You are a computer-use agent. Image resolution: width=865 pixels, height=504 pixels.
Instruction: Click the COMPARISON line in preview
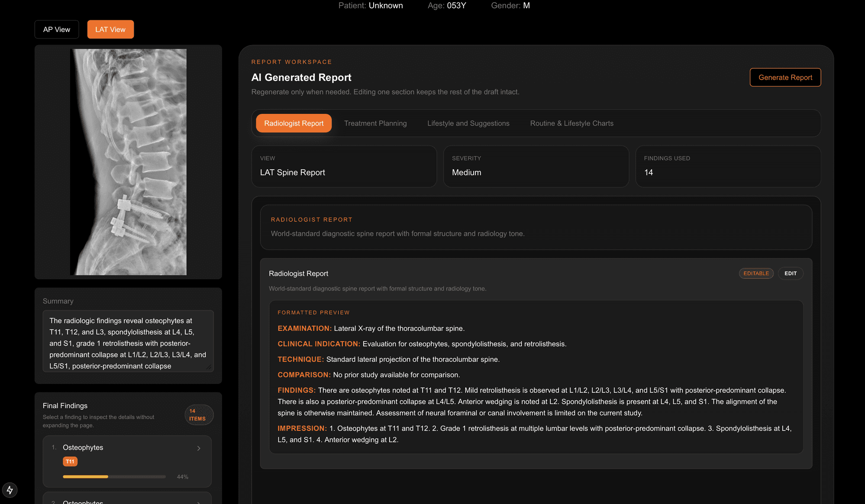368,375
